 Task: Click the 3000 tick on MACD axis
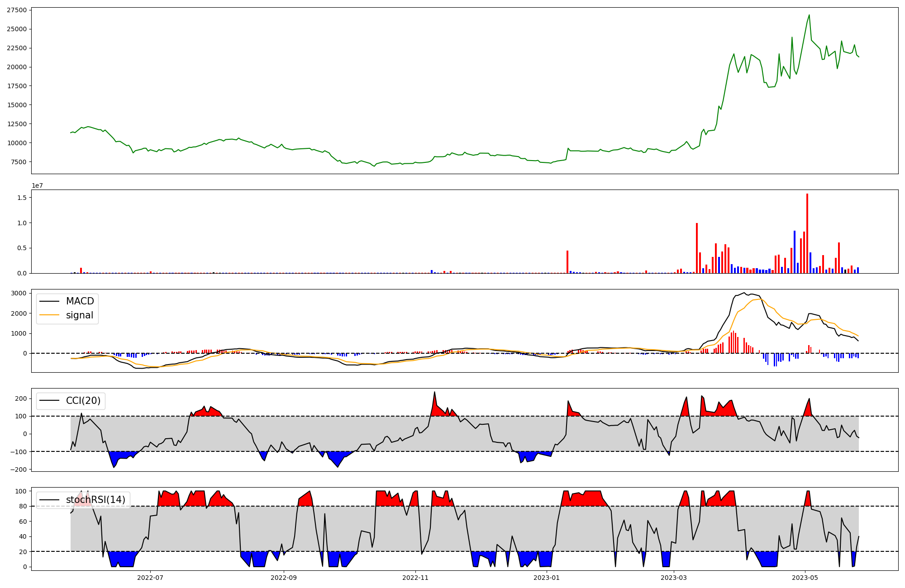[x=19, y=293]
